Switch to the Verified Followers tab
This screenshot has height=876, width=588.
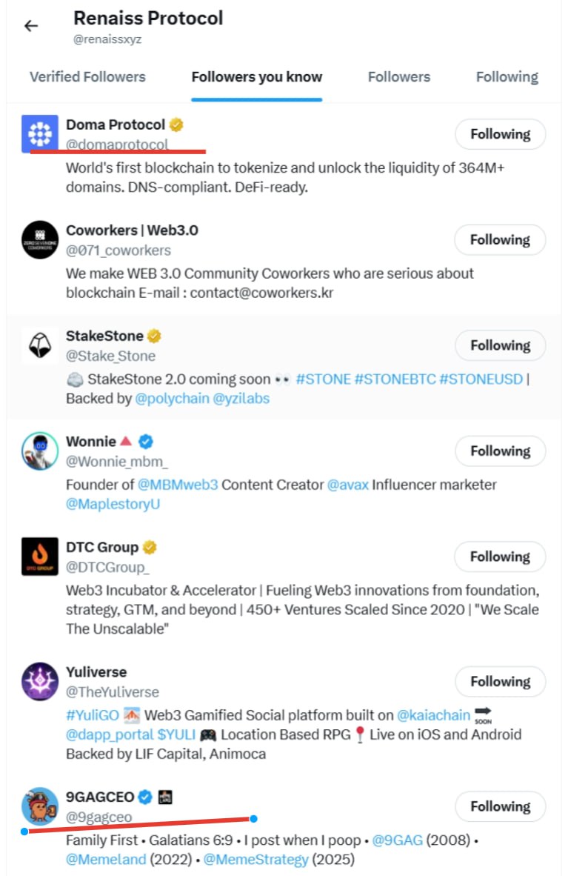87,77
